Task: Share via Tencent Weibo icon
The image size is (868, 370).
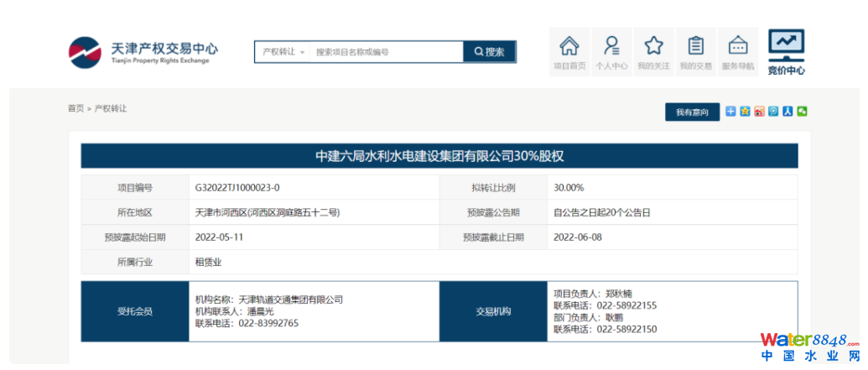Action: click(773, 111)
